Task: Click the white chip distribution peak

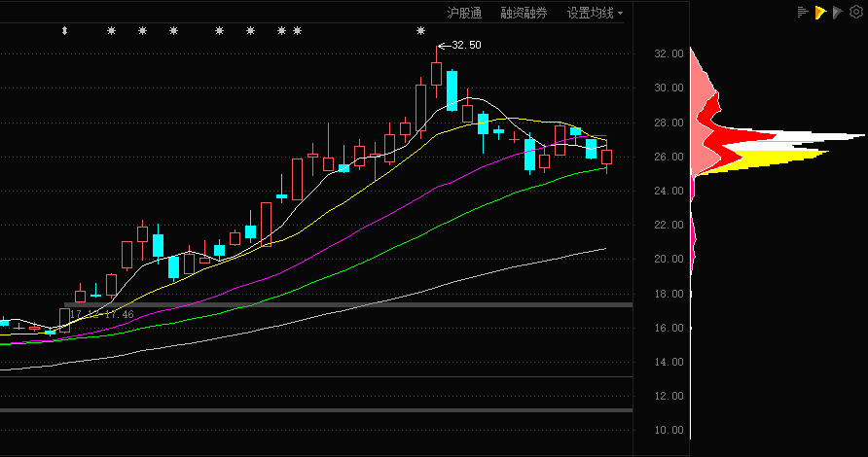Action: pyautogui.click(x=819, y=136)
